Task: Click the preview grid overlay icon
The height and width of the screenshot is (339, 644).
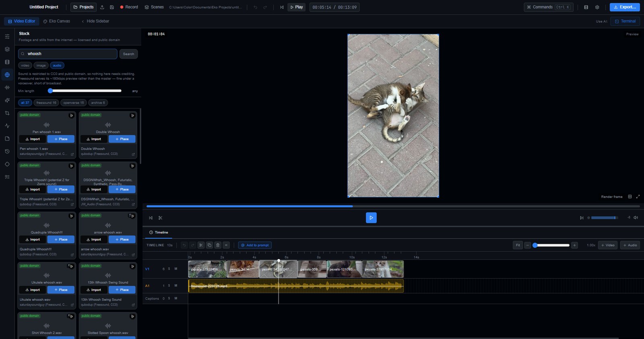Action: coord(630,197)
